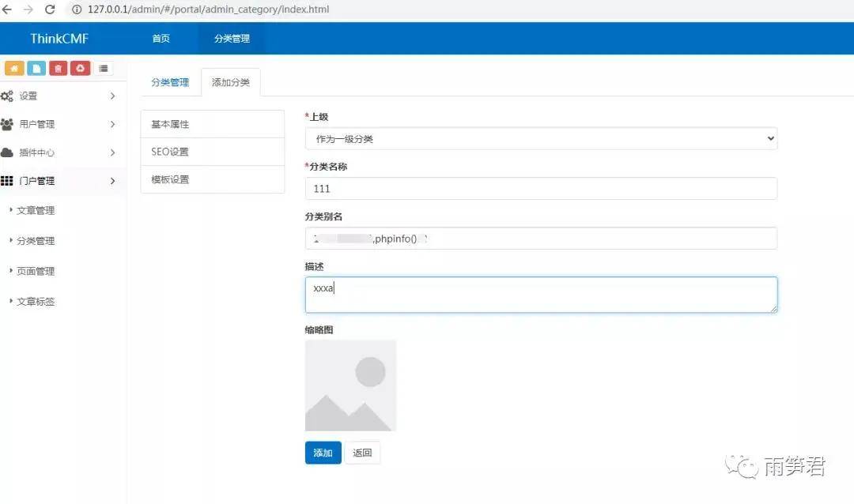
Task: Click the red trash can icon
Action: (x=59, y=69)
